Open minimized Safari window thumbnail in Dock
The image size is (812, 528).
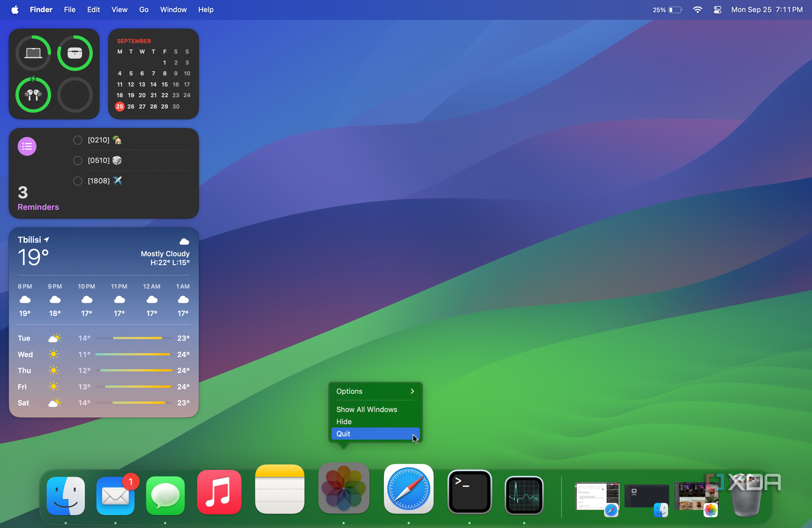pos(597,497)
